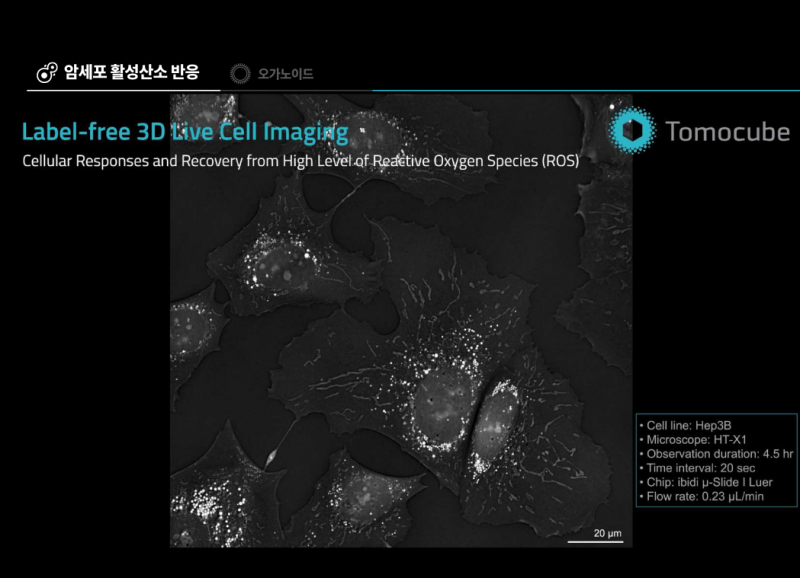Select the 암세포 활성산소 반응 tab
The width and height of the screenshot is (800, 578).
click(x=131, y=72)
